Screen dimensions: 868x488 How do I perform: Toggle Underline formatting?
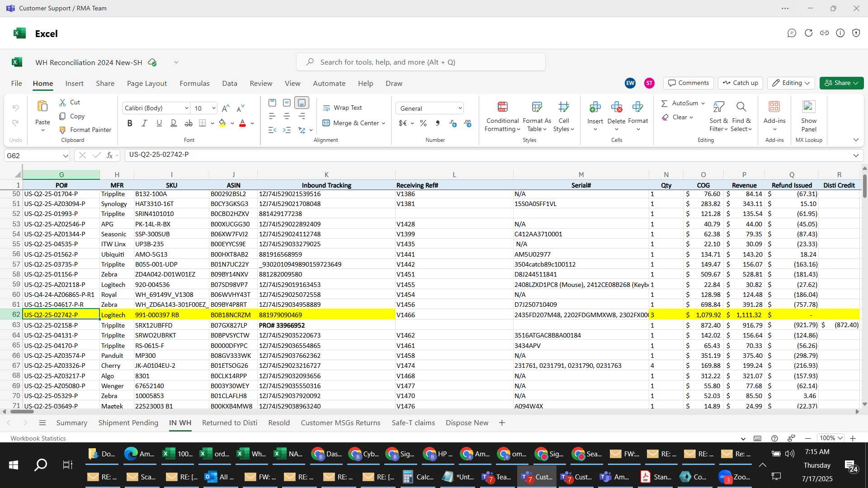coord(159,123)
